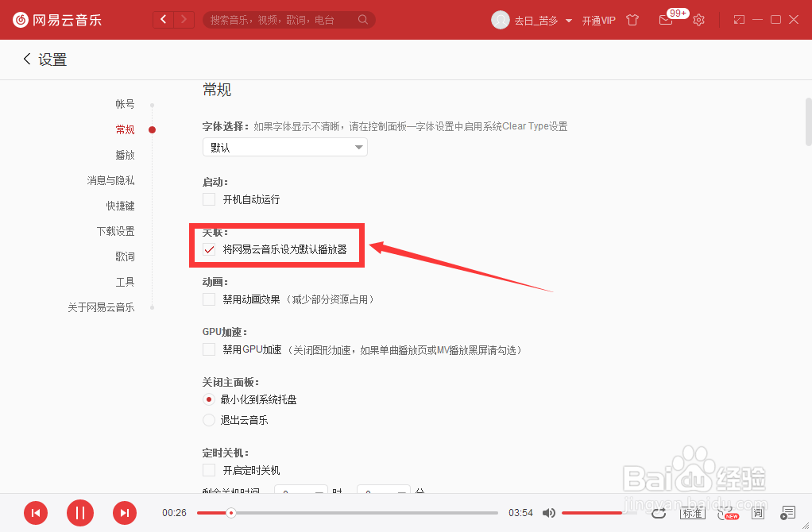Toggle desktop lyrics 词 icon
This screenshot has height=532, width=812.
pos(758,513)
